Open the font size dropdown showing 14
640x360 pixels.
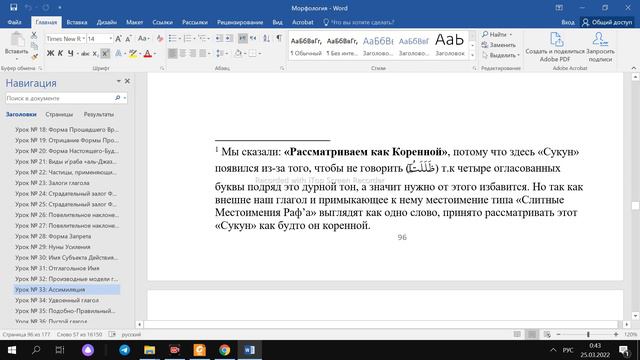click(x=110, y=39)
